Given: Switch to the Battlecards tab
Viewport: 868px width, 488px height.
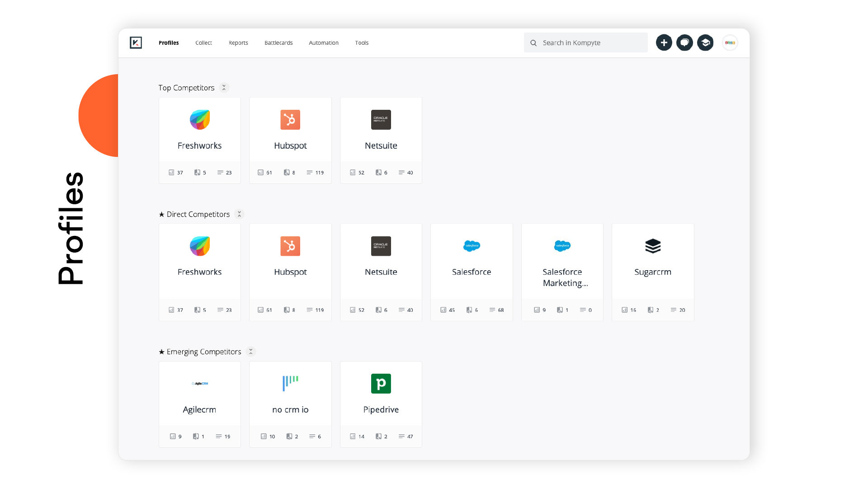Looking at the screenshot, I should point(278,42).
